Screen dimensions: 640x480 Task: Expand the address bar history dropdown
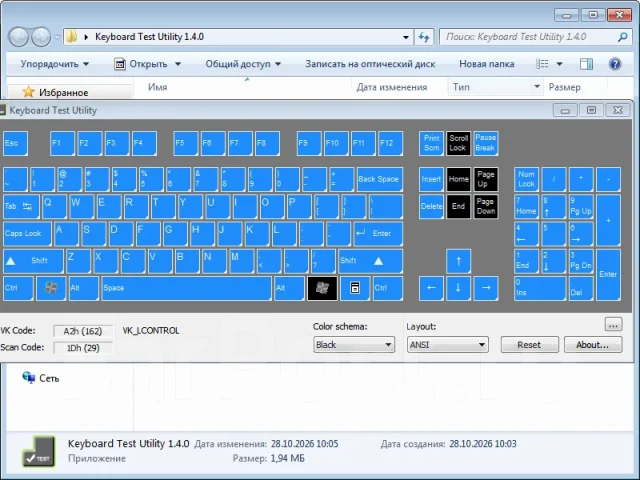pos(406,37)
